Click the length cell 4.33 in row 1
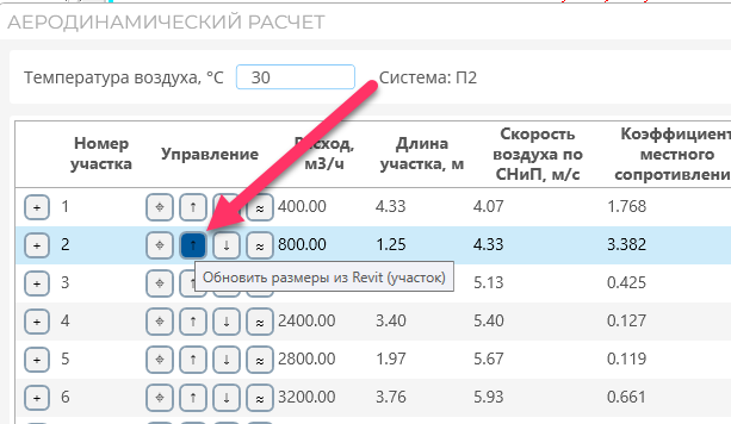 coord(391,206)
